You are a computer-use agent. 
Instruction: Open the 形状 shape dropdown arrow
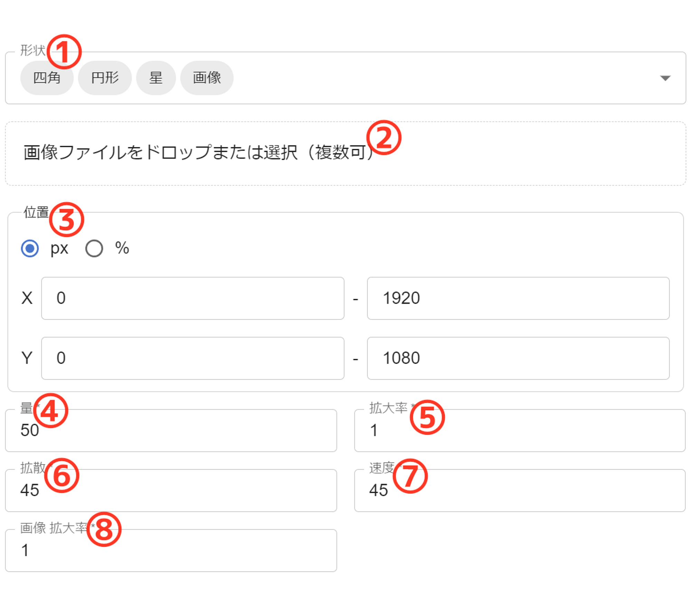coord(665,78)
